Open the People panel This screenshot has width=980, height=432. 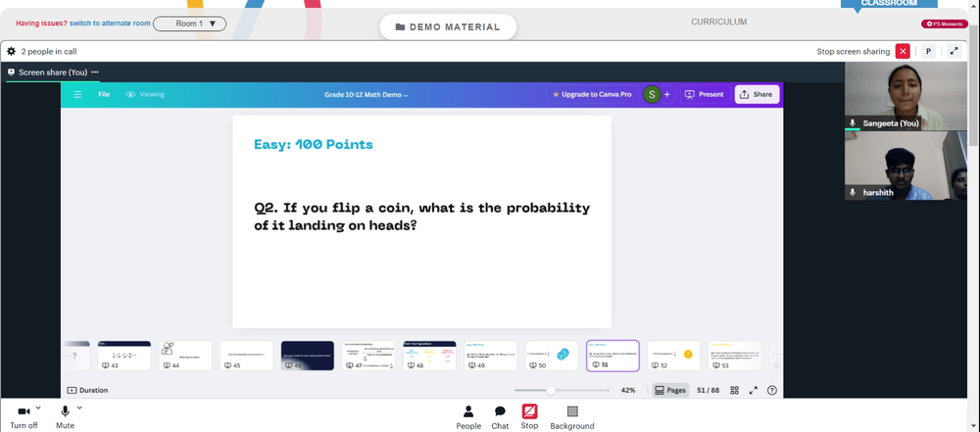click(468, 417)
